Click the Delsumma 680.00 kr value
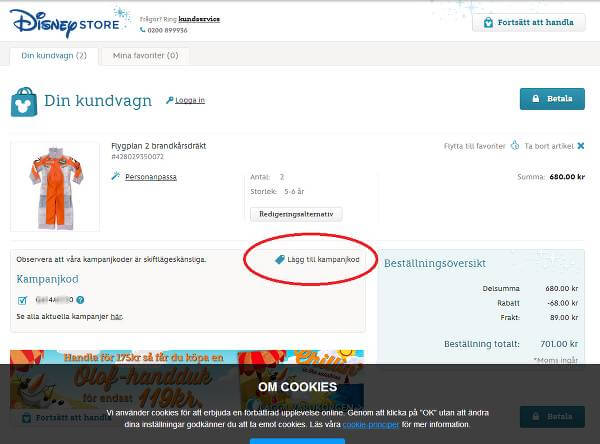Screen dimensions: 600x444 coord(561,288)
